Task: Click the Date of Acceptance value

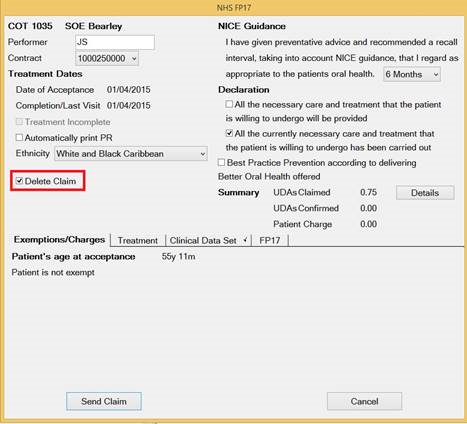Action: point(129,90)
